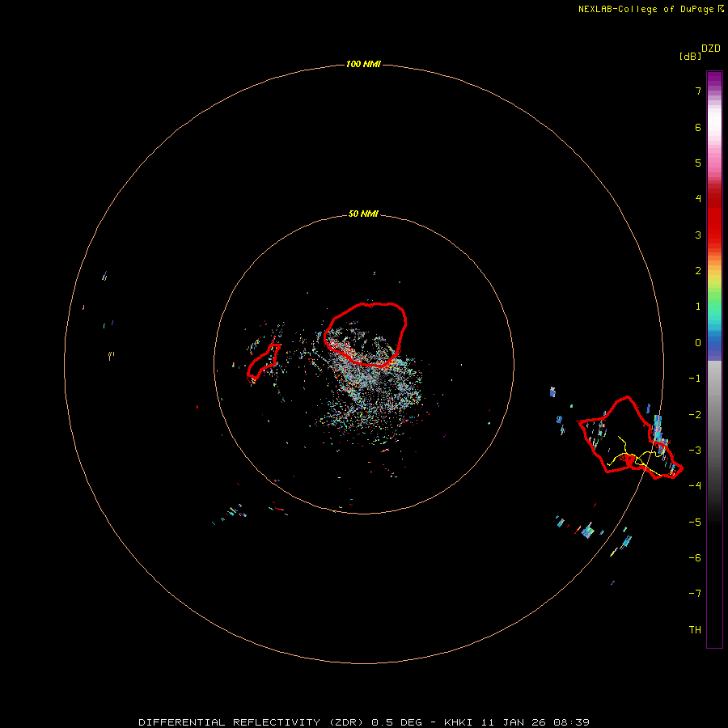
Task: Click the -4 value on the color scale
Action: click(x=695, y=486)
